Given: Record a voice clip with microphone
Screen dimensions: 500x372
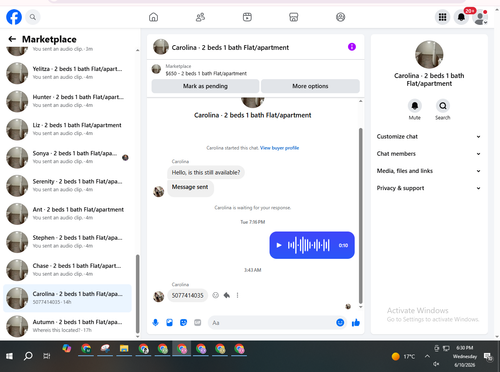Looking at the screenshot, I should (155, 322).
